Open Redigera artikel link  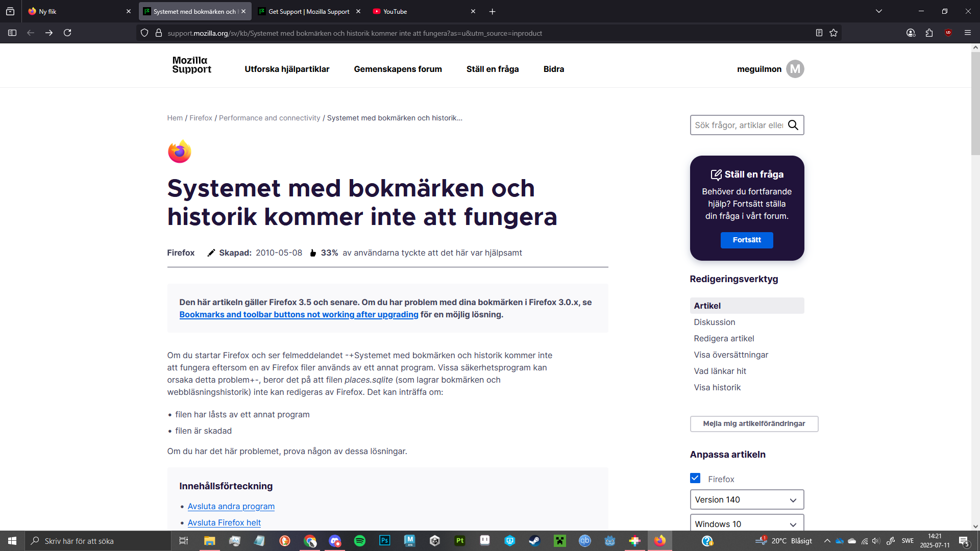click(724, 338)
